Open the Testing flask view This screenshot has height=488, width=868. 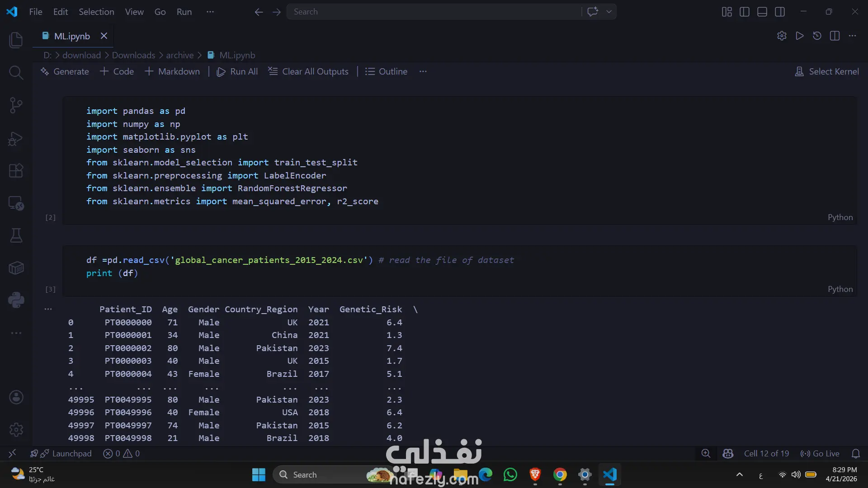point(16,235)
